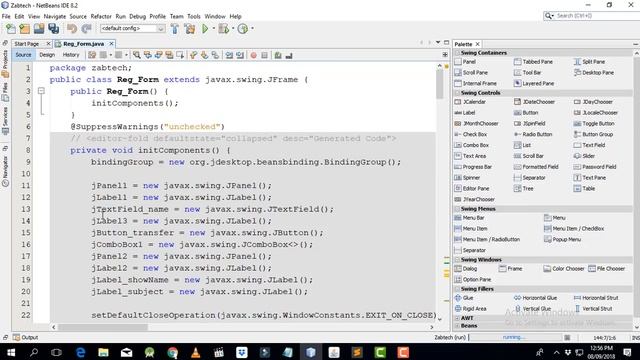Switch to the Reg_Form.java tab
This screenshot has width=640, height=360.
coord(84,44)
